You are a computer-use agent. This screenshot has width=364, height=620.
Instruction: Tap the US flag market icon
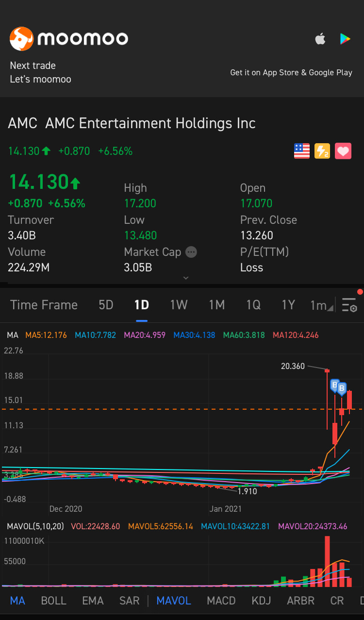click(302, 151)
